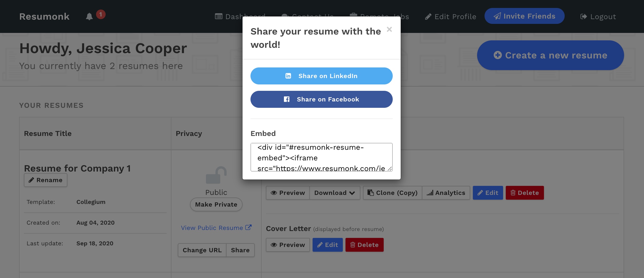
Task: Click the trash icon on resume Delete
Action: click(513, 193)
